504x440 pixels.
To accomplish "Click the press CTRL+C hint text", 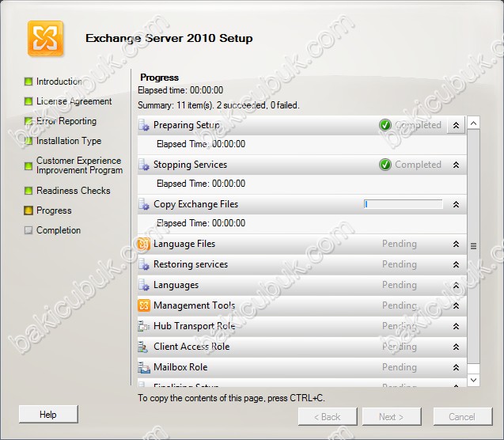I will pyautogui.click(x=231, y=398).
